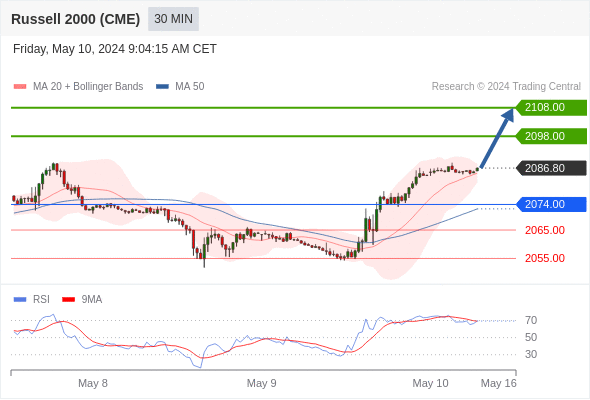Click the May 8 date marker
The width and height of the screenshot is (590, 400).
coord(93,383)
